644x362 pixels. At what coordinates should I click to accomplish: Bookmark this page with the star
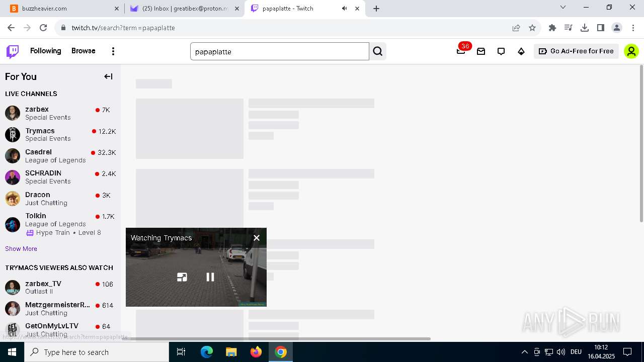[532, 28]
